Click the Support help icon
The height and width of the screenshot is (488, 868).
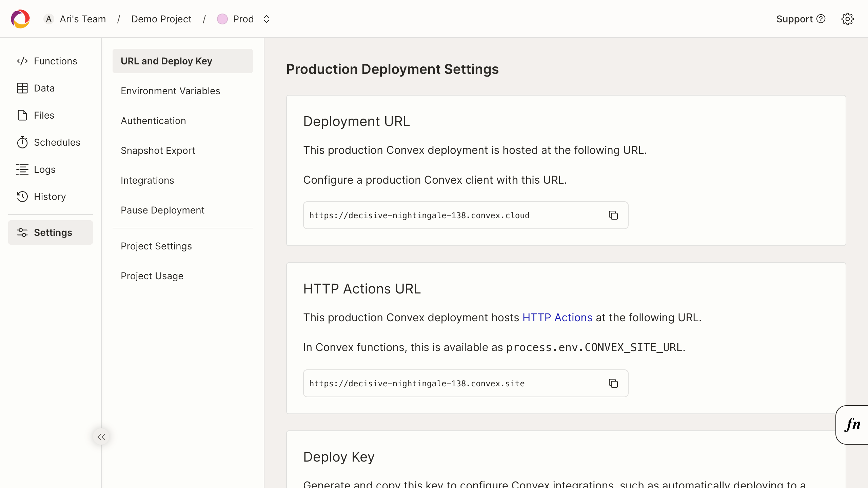tap(821, 19)
